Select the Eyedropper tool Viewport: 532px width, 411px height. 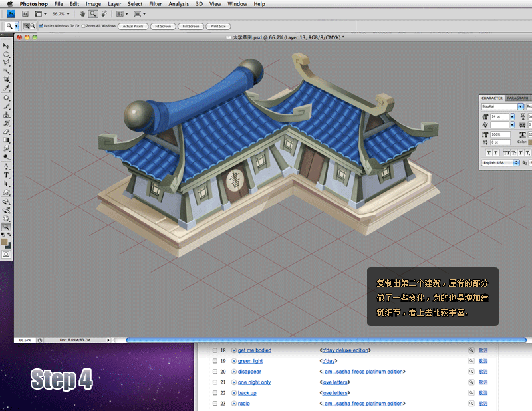[6, 88]
